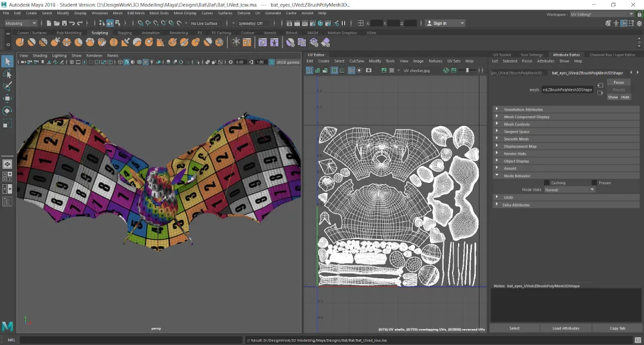Click the MEL command line input

pyautogui.click(x=131, y=340)
